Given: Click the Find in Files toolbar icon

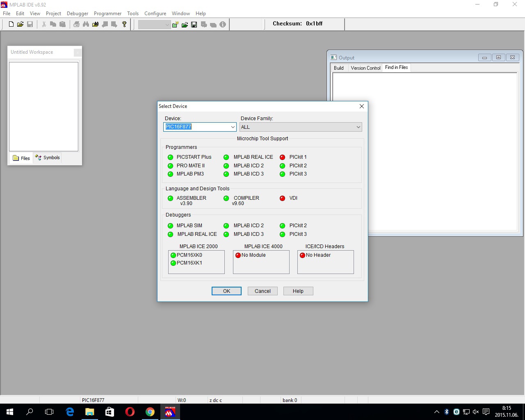Looking at the screenshot, I should pyautogui.click(x=96, y=25).
